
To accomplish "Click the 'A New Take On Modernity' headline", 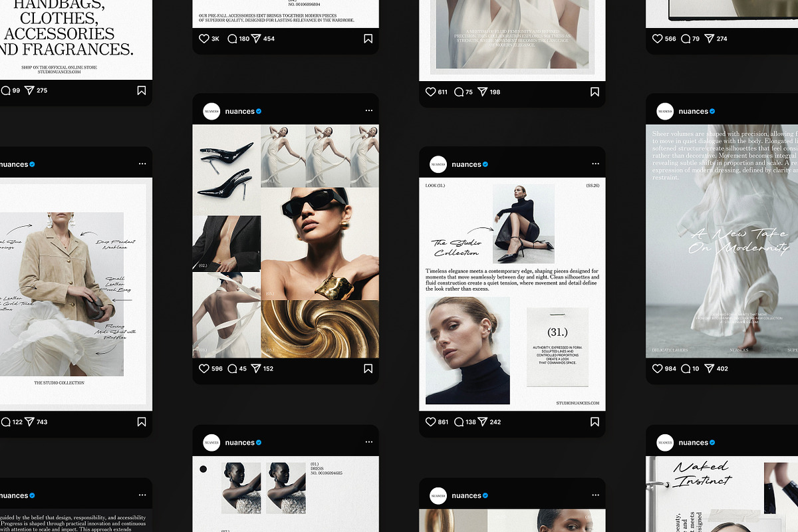I will point(738,241).
